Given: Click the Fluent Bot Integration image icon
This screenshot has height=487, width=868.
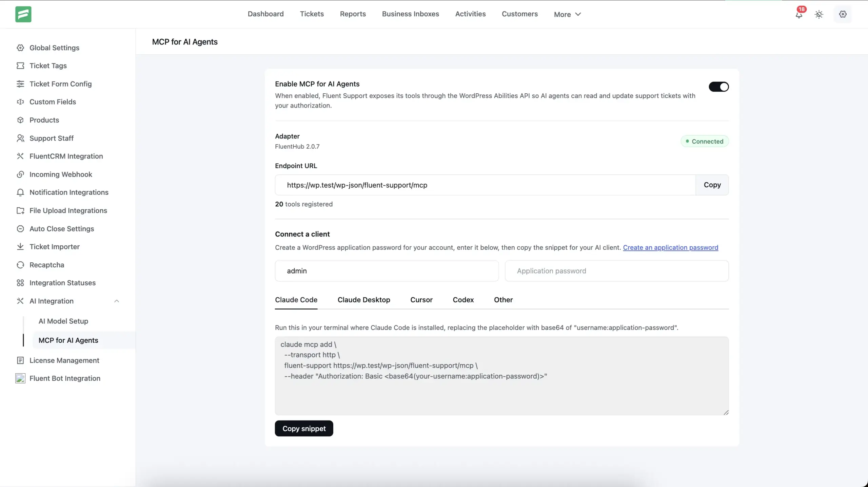Looking at the screenshot, I should [20, 378].
